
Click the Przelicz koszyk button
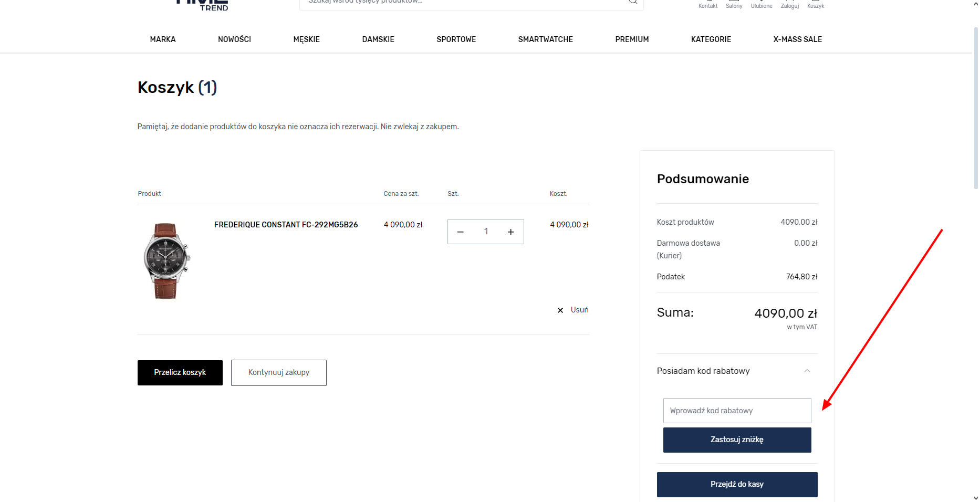[x=180, y=373]
